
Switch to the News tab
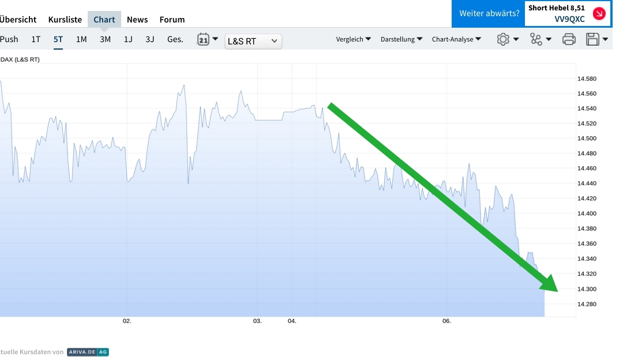[x=137, y=19]
